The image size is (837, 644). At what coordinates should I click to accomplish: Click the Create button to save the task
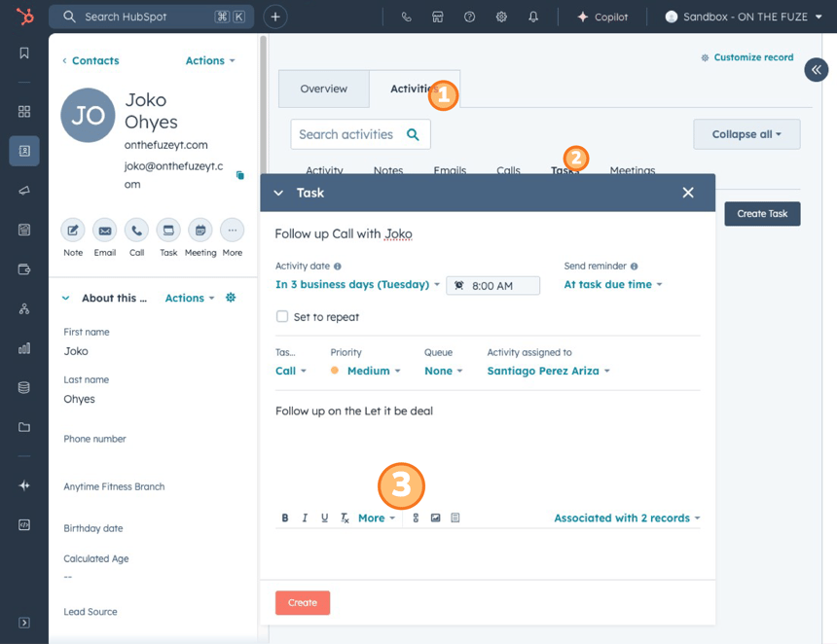click(x=303, y=603)
